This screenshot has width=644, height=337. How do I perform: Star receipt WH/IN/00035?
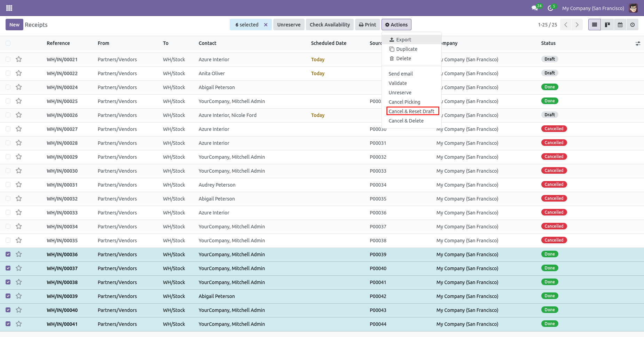coord(19,240)
